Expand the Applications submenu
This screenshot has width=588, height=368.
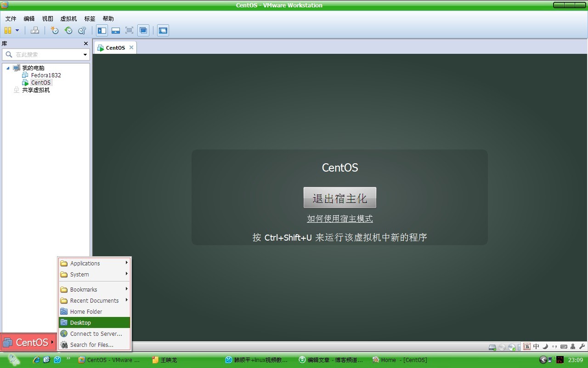[x=95, y=264]
